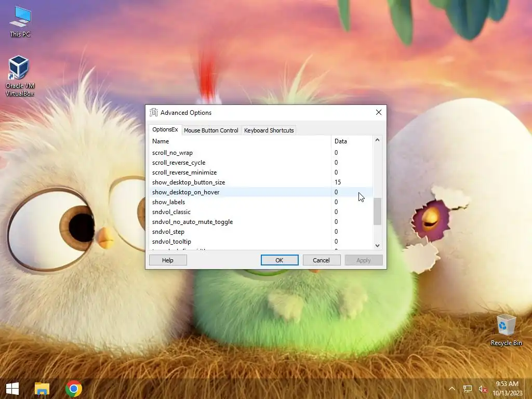Select the sndvol_no_auto_mute_toggle option
The height and width of the screenshot is (399, 532).
(x=261, y=221)
